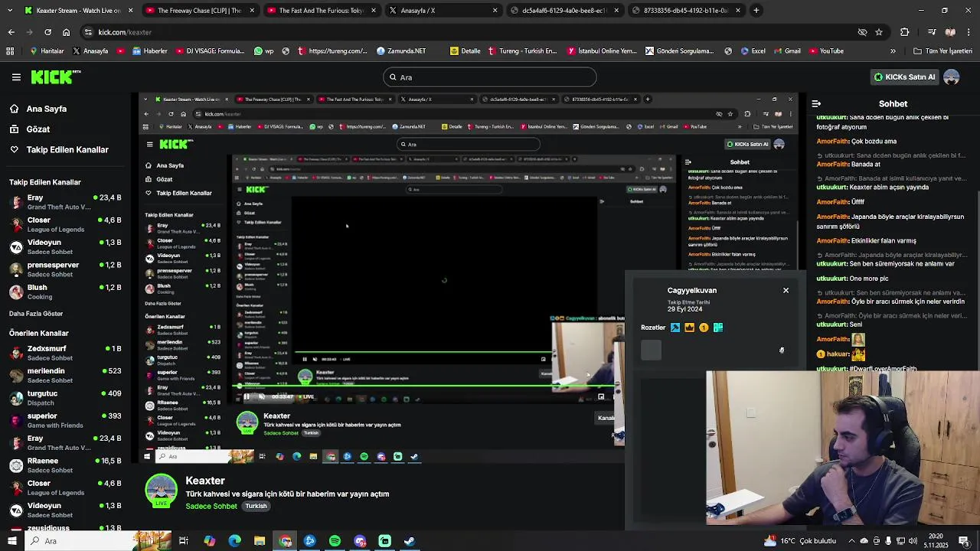Image resolution: width=980 pixels, height=551 pixels.
Task: Open File Explorer from the taskbar
Action: [x=260, y=541]
